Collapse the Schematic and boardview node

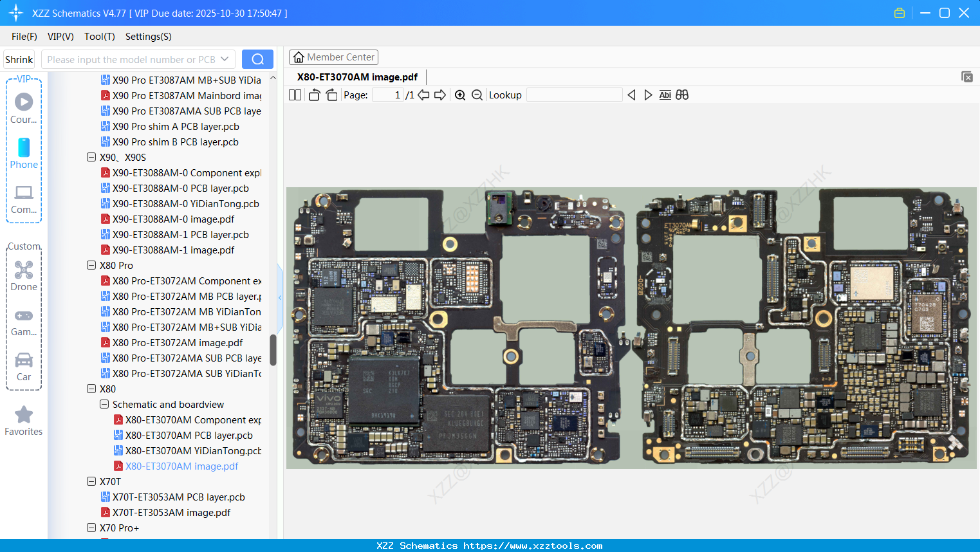pyautogui.click(x=104, y=404)
